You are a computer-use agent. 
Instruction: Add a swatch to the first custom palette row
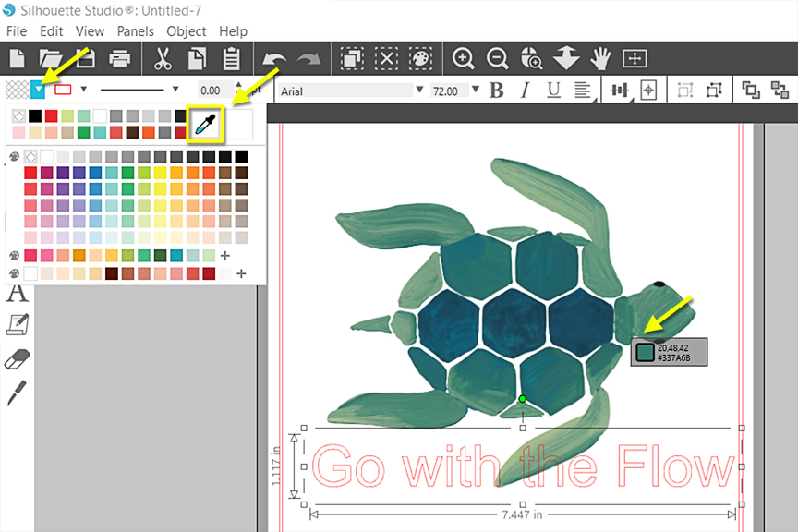point(225,256)
